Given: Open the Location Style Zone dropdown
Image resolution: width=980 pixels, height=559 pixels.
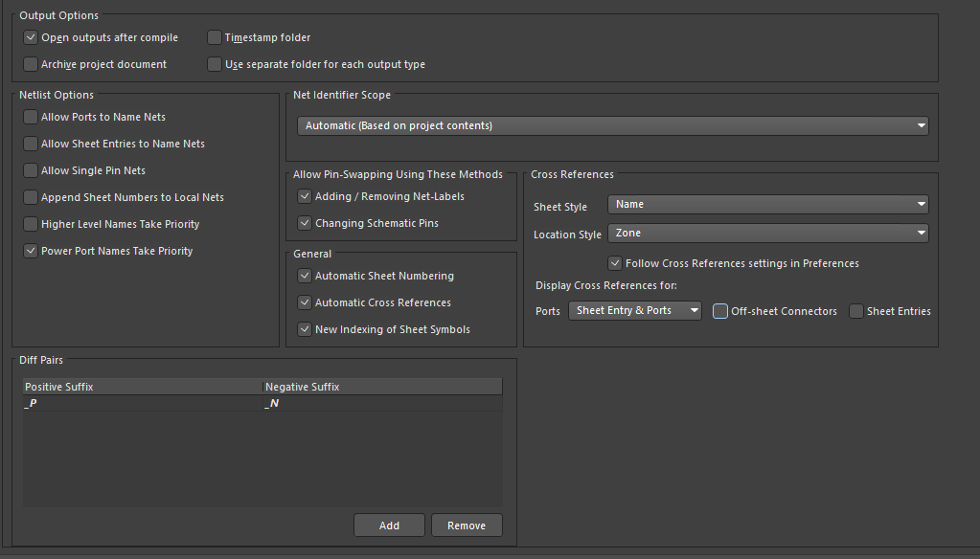Looking at the screenshot, I should (x=768, y=233).
